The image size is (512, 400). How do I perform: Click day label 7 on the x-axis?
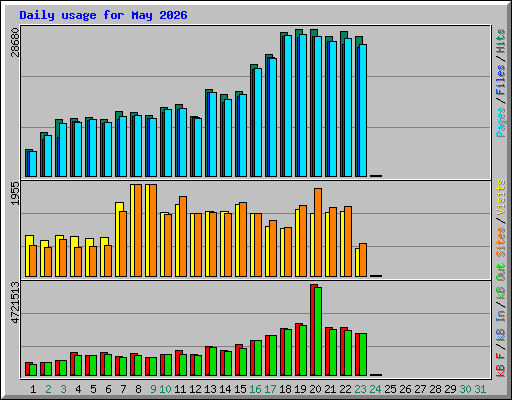click(x=123, y=389)
